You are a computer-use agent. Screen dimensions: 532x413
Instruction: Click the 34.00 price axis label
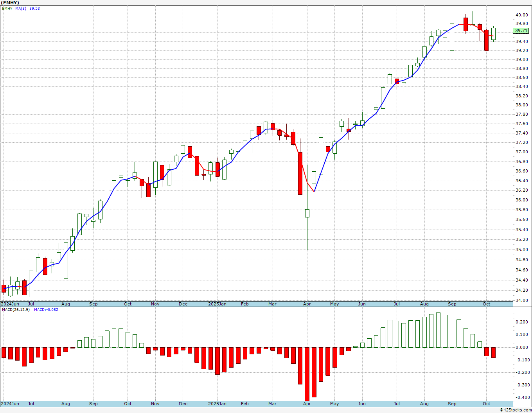point(521,300)
